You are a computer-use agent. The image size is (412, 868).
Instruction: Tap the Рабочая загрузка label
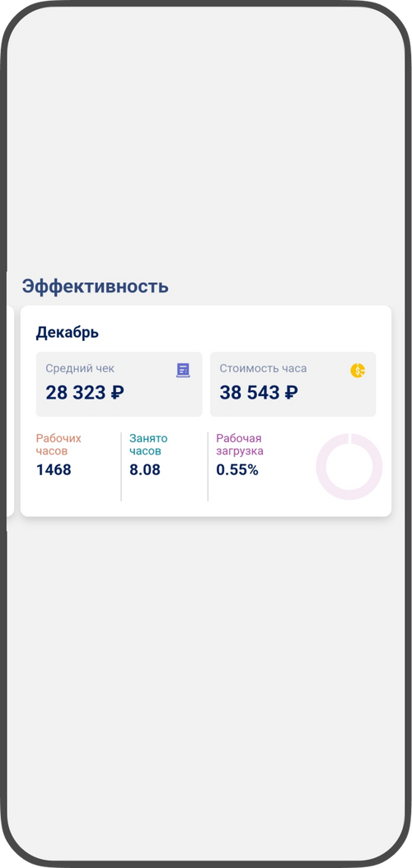point(240,445)
